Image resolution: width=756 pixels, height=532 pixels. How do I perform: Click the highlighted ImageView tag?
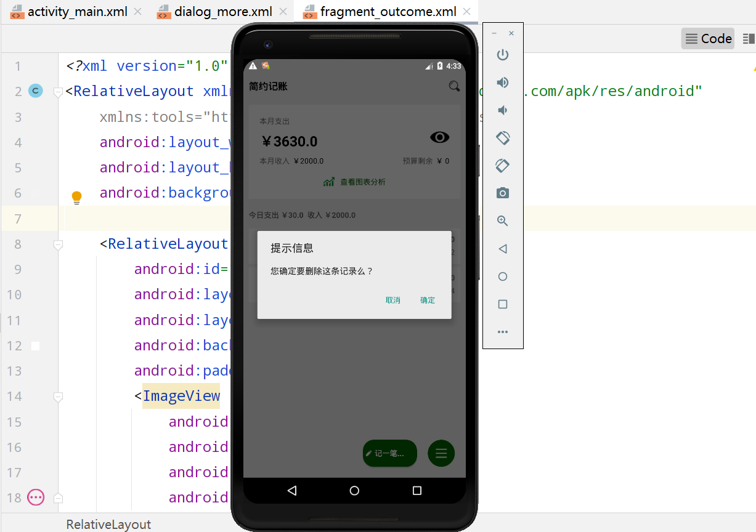coord(181,396)
